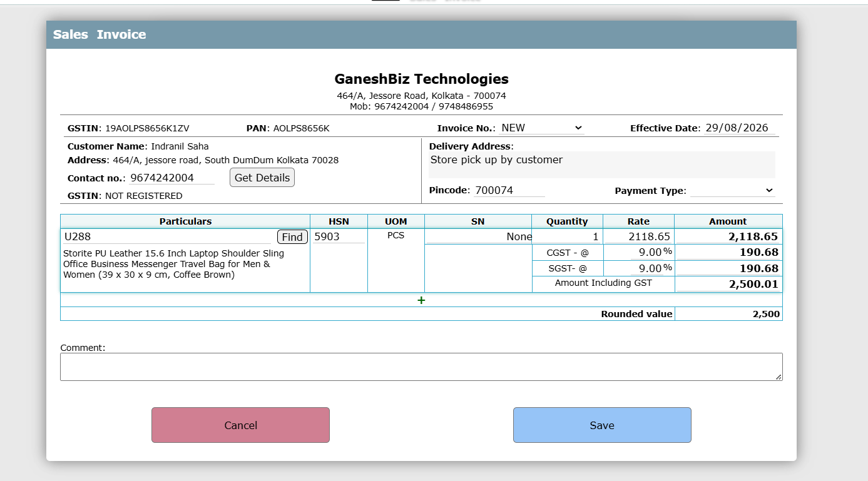Click the SN field showing None
The width and height of the screenshot is (868, 481).
tap(478, 236)
